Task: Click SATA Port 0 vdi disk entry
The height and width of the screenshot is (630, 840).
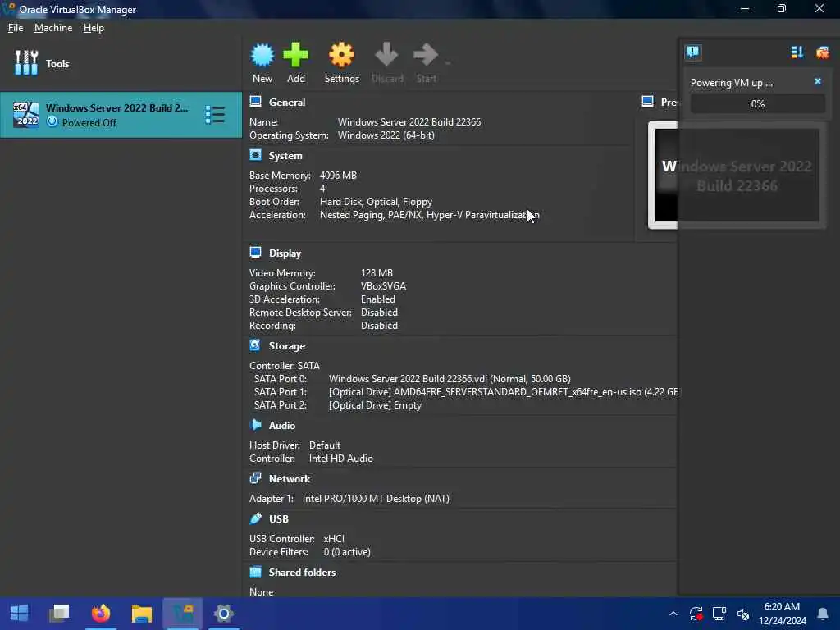Action: [x=450, y=379]
